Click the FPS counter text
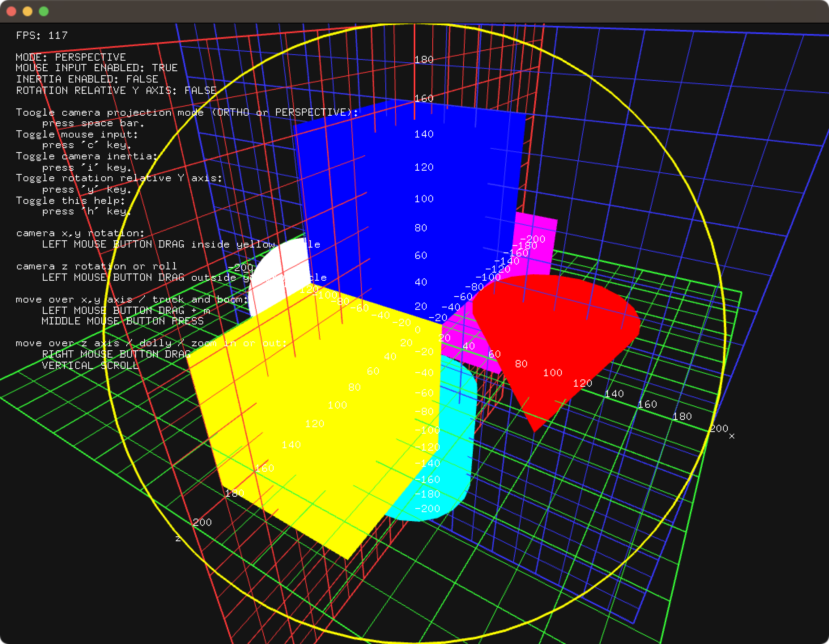Viewport: 829px width, 644px height. (x=42, y=36)
